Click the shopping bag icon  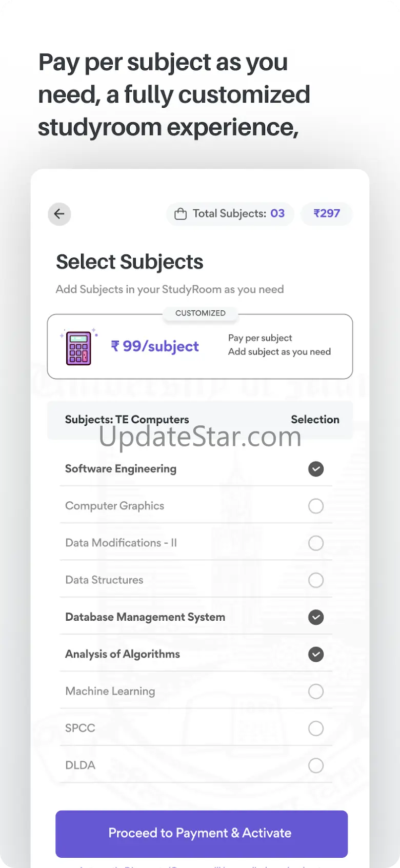point(181,214)
